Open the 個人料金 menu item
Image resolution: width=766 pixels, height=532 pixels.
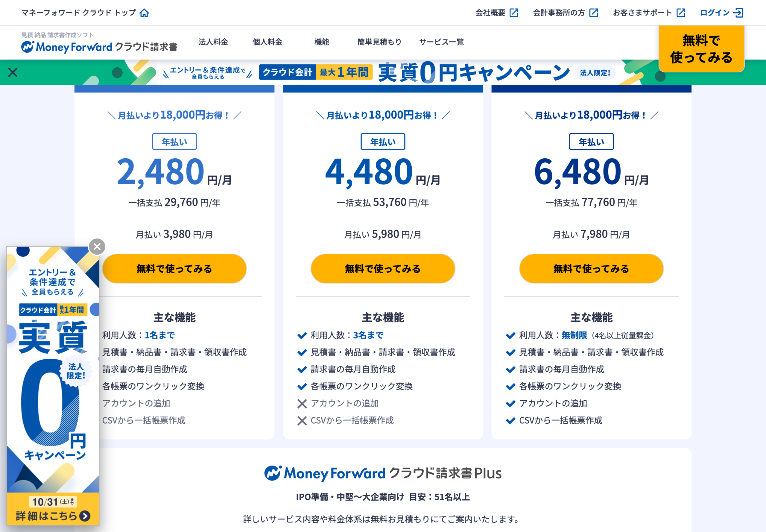pos(267,42)
